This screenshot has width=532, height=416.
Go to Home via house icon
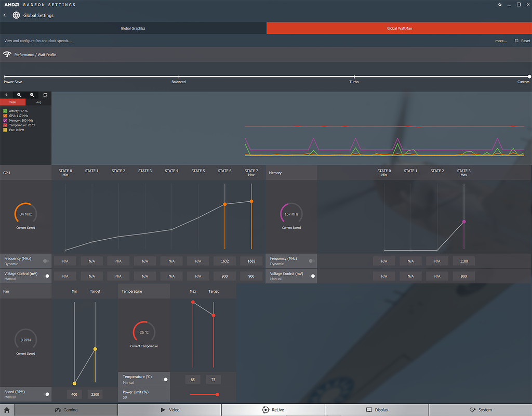click(7, 410)
